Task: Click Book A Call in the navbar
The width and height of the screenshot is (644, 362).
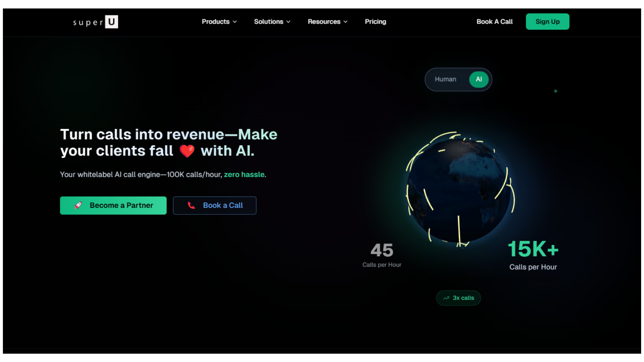Action: click(495, 22)
